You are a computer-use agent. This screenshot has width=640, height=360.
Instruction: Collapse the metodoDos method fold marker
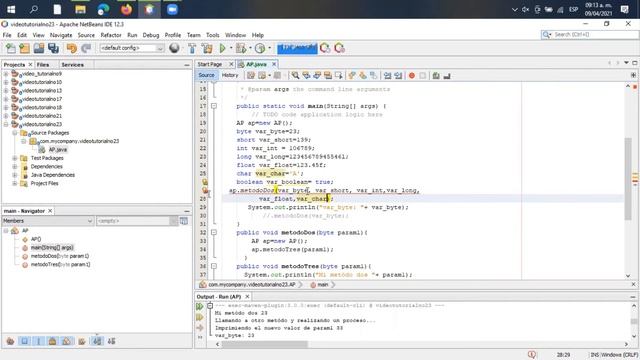[x=213, y=232]
